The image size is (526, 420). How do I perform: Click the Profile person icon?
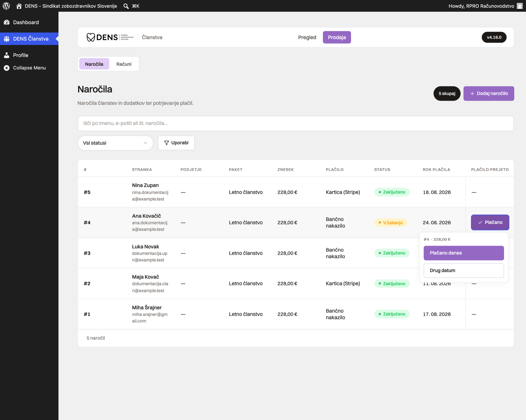(7, 55)
